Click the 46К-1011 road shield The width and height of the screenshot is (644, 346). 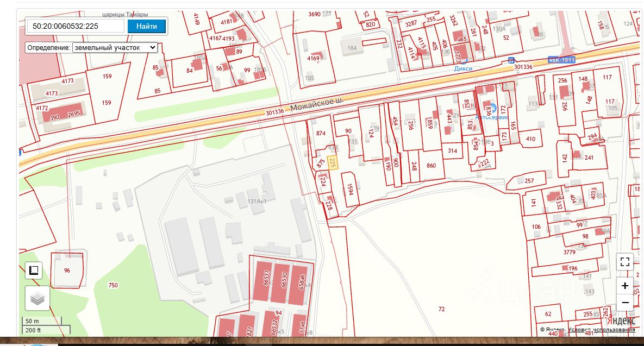coord(561,60)
